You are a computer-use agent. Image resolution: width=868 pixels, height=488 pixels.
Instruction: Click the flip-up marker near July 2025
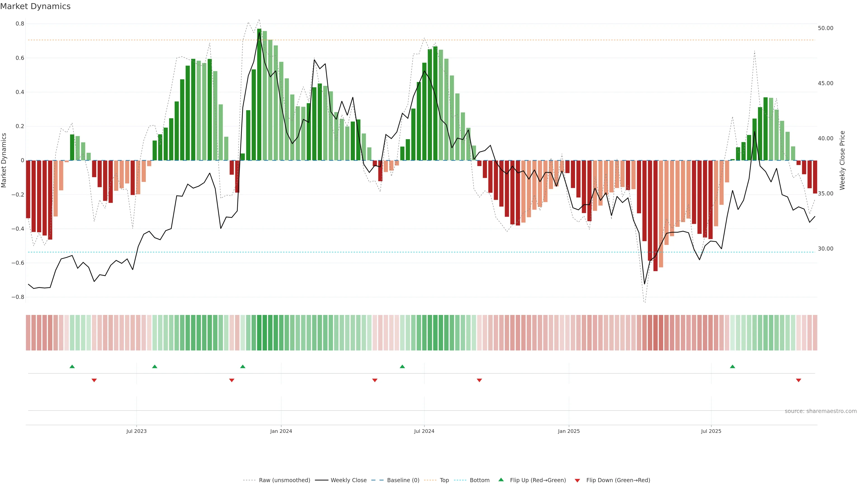pyautogui.click(x=733, y=366)
